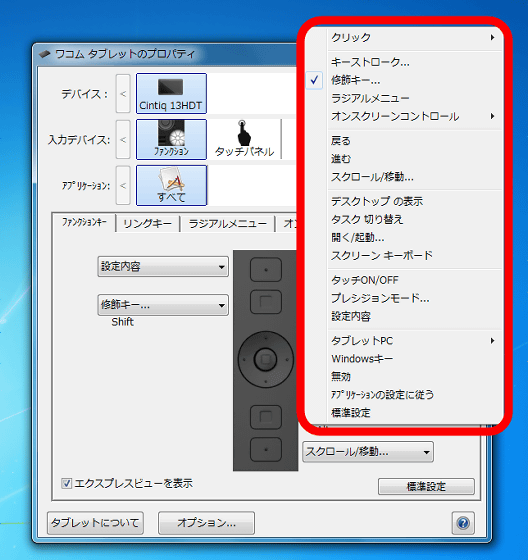Open help with the question mark icon
This screenshot has width=528, height=560.
(463, 523)
